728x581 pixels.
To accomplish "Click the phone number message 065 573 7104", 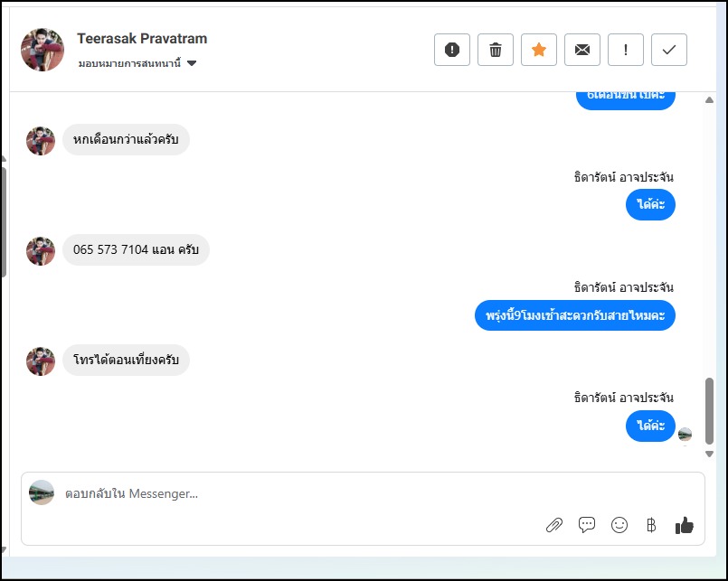I will click(136, 250).
